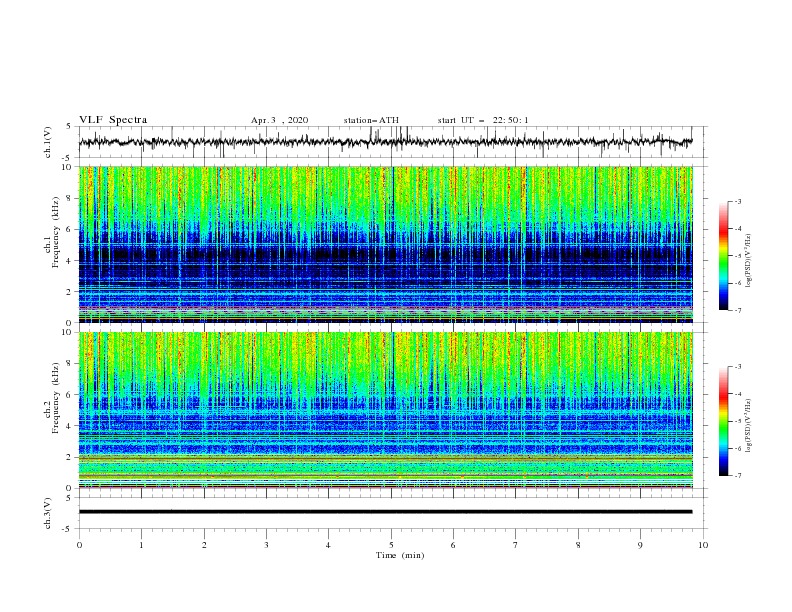Click inside the ch.2 spectrogram plot
Screen dimensions: 792x612
tap(386, 410)
